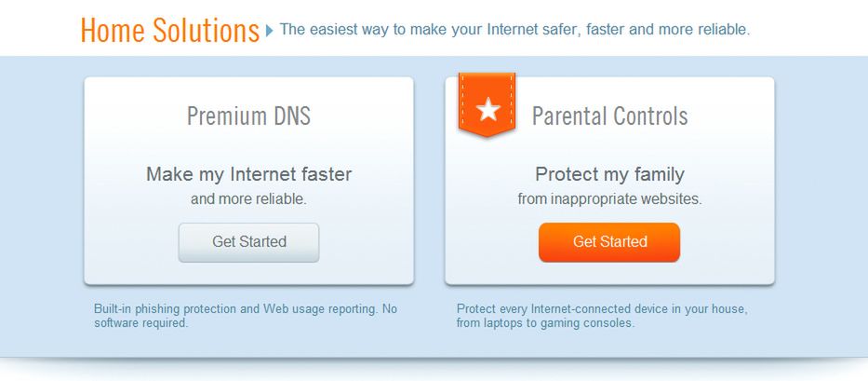Click 'from laptops to gaming consoles.' line
Screen dimensions: 868x381
(545, 323)
